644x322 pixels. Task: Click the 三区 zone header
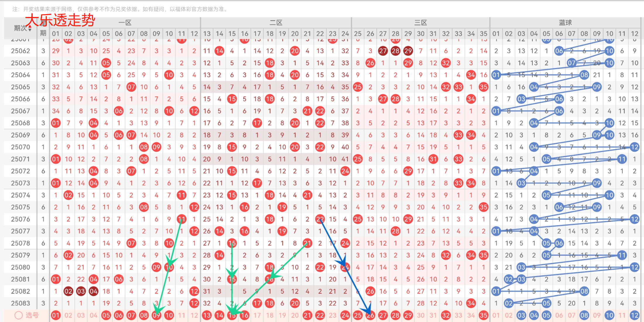(x=421, y=23)
